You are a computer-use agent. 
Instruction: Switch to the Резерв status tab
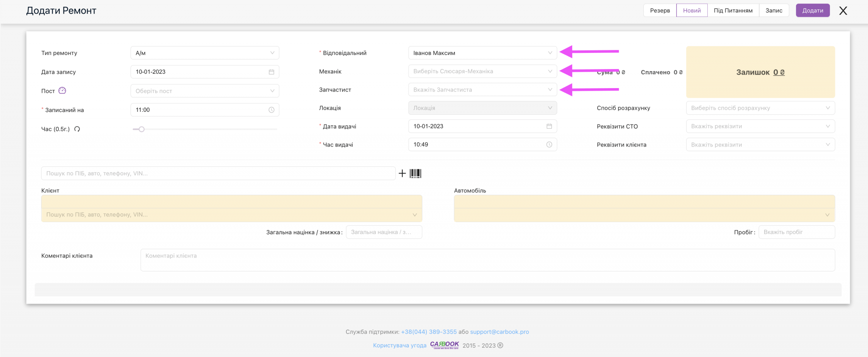(660, 11)
